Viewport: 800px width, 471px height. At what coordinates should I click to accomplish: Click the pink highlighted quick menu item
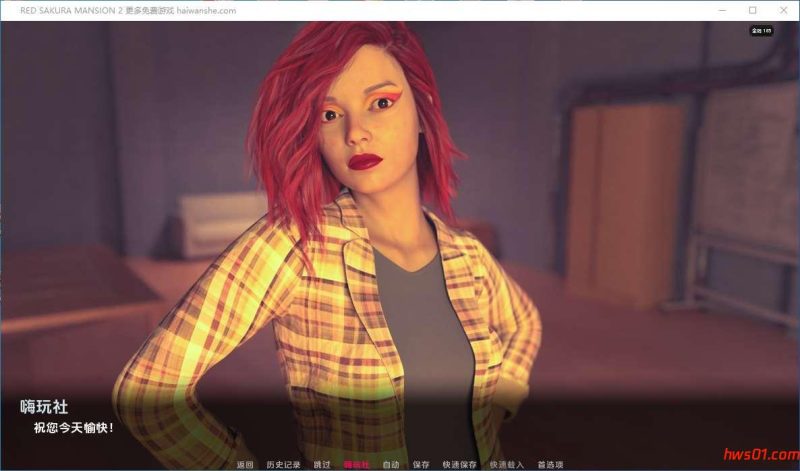coord(356,464)
